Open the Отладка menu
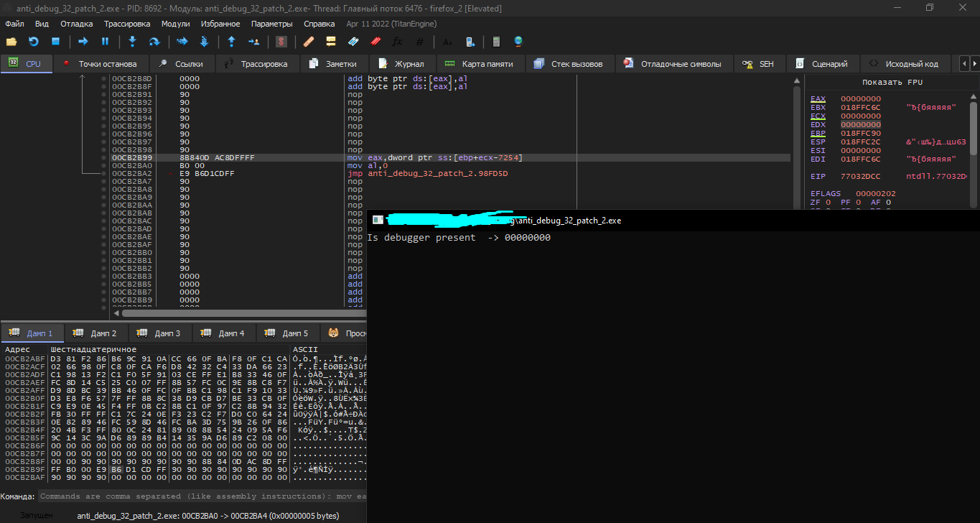The width and height of the screenshot is (980, 523). 77,24
